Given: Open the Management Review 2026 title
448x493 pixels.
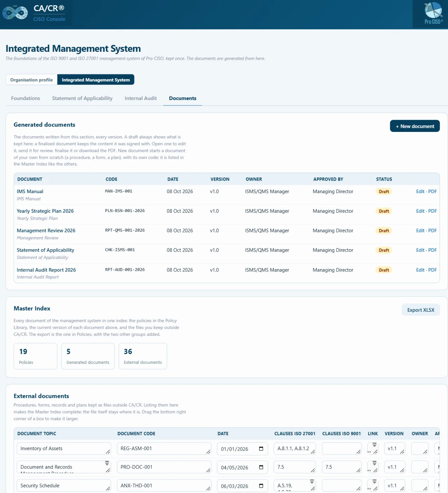Looking at the screenshot, I should coord(46,231).
